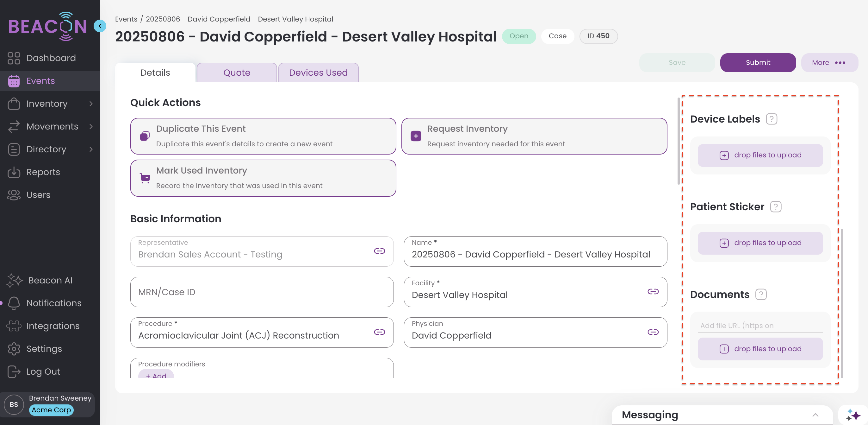
Task: Expand the Directory submenu
Action: 91,149
